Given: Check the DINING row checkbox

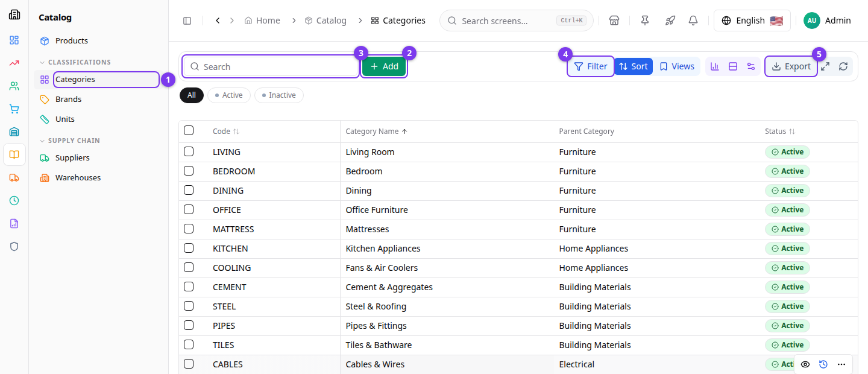Looking at the screenshot, I should 189,190.
